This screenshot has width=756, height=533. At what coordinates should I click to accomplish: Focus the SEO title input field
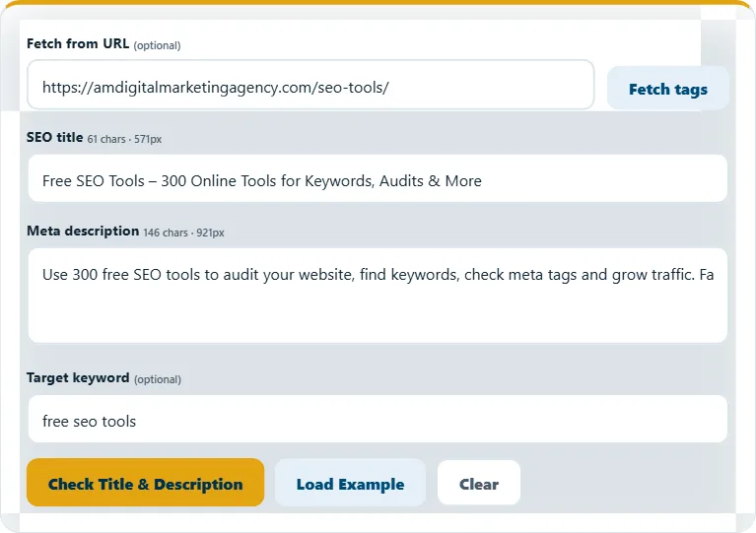pos(378,178)
